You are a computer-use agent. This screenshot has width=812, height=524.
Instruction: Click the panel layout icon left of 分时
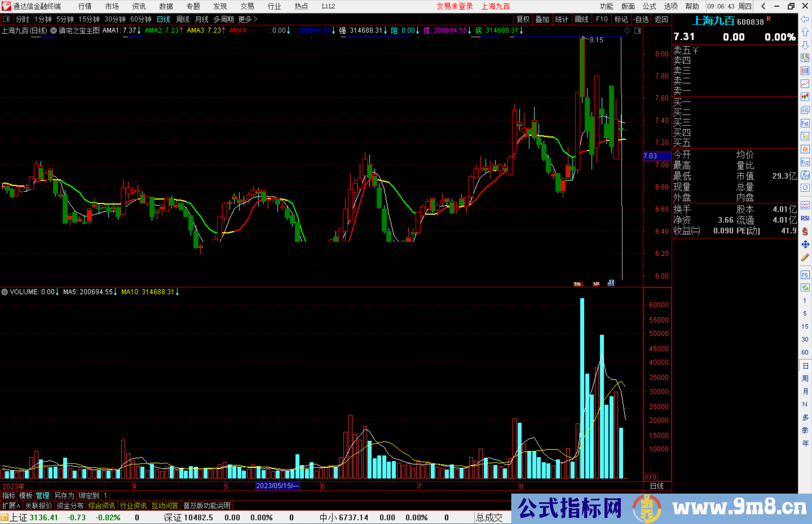point(6,19)
